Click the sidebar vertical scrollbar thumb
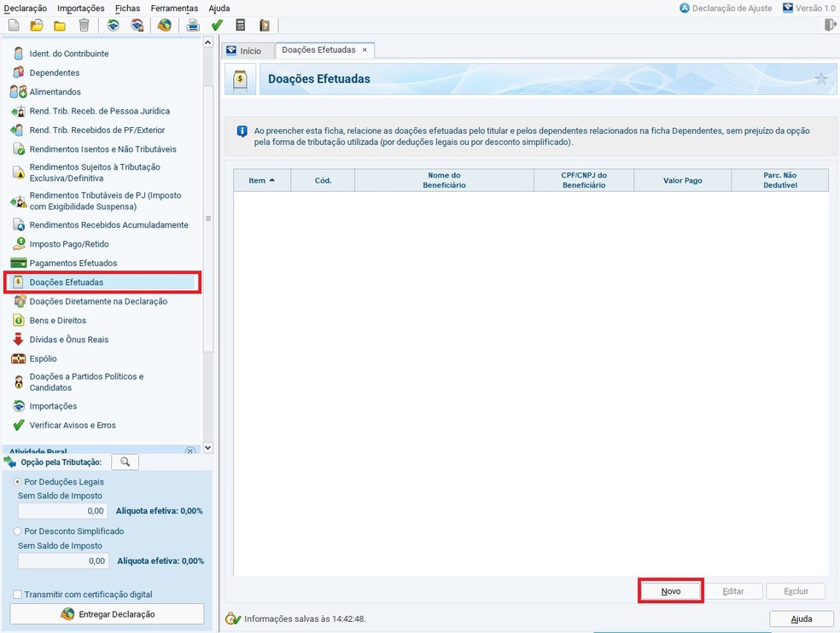The image size is (840, 633). point(207,218)
